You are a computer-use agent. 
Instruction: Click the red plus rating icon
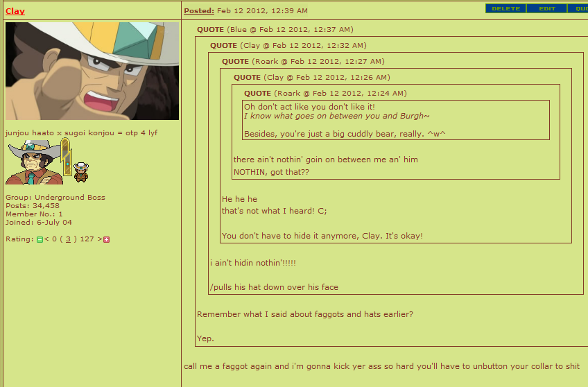coord(107,240)
